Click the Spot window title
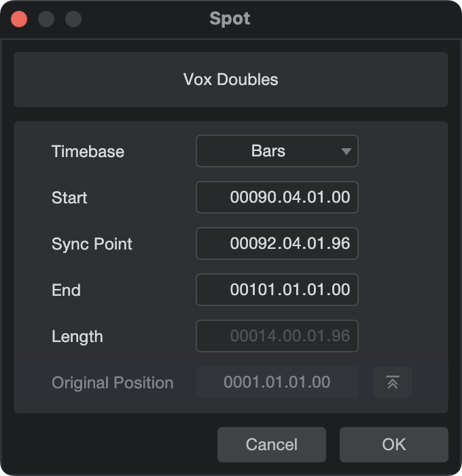This screenshot has height=476, width=462. pos(230,19)
